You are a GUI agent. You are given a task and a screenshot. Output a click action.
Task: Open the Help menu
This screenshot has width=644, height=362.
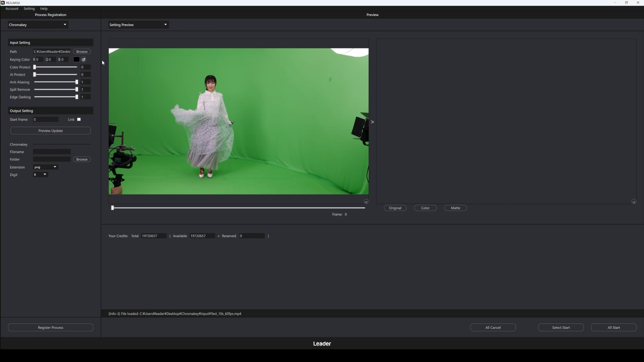coord(44,9)
